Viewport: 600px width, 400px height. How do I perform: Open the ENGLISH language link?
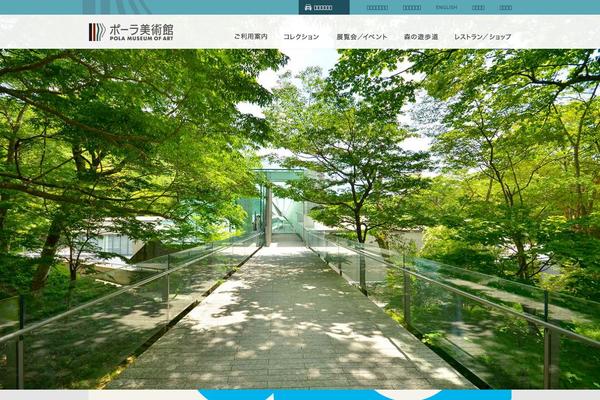click(447, 7)
